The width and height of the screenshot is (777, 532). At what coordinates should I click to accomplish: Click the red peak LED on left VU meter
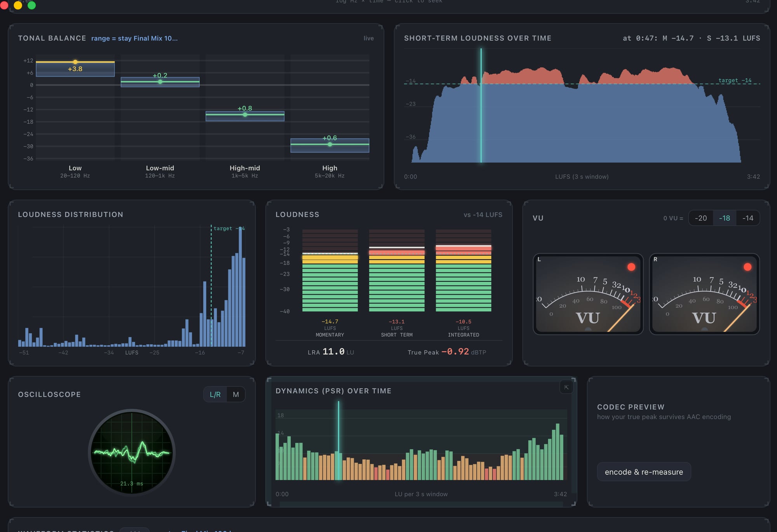point(631,267)
